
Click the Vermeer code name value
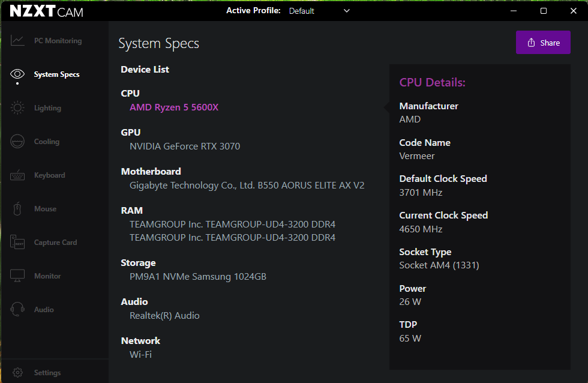[417, 156]
